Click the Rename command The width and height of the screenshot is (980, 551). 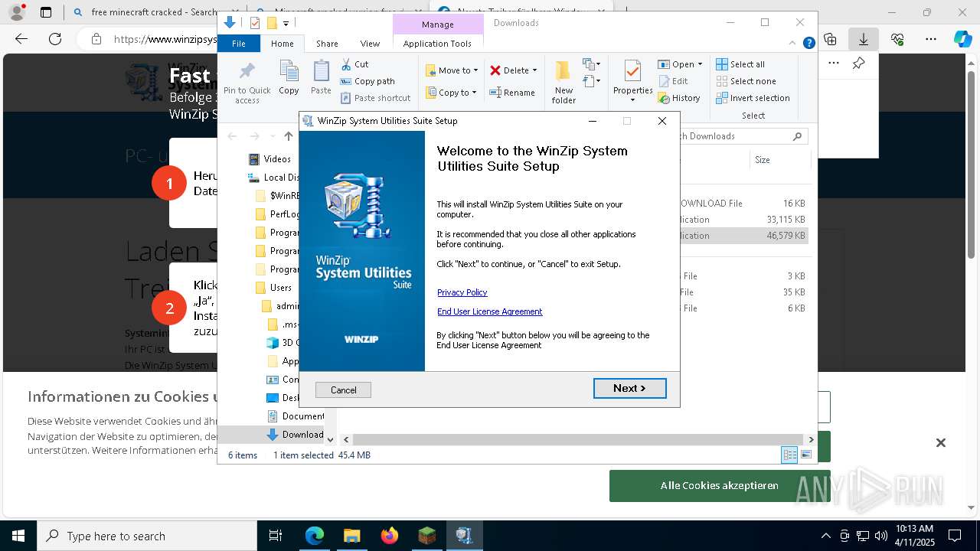pos(512,93)
